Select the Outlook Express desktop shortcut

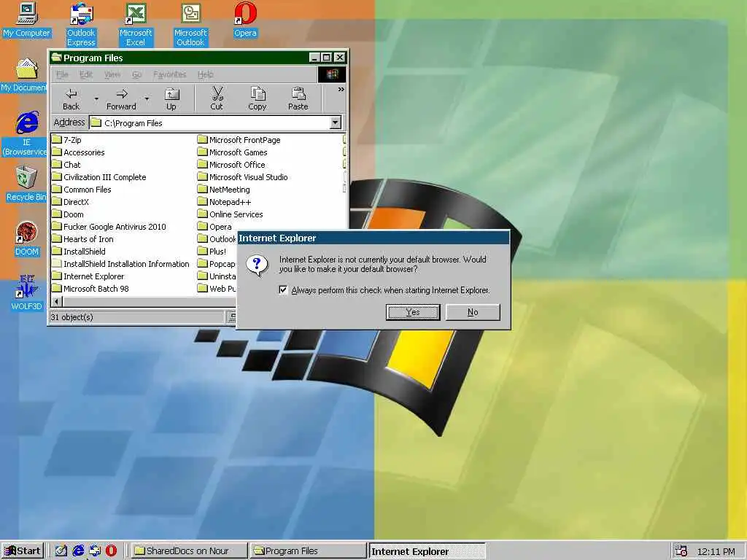pyautogui.click(x=81, y=25)
